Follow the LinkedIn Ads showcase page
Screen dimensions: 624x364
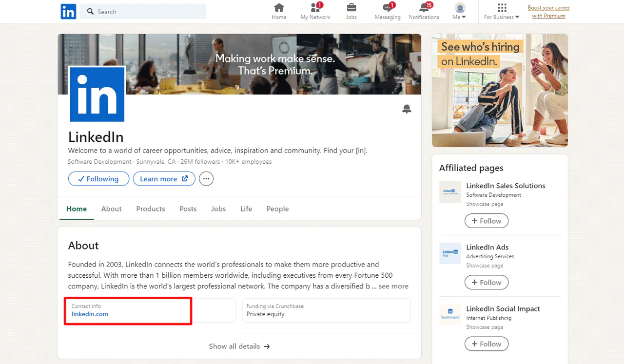(x=486, y=282)
